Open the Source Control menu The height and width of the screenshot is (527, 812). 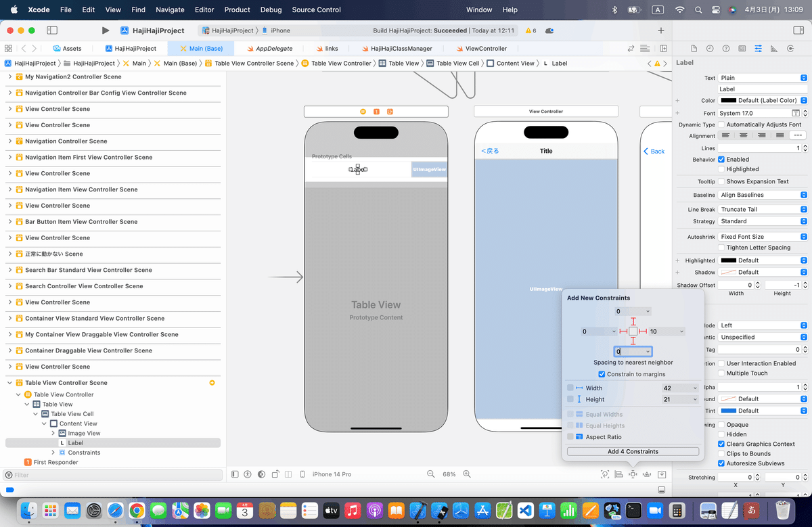pos(316,9)
